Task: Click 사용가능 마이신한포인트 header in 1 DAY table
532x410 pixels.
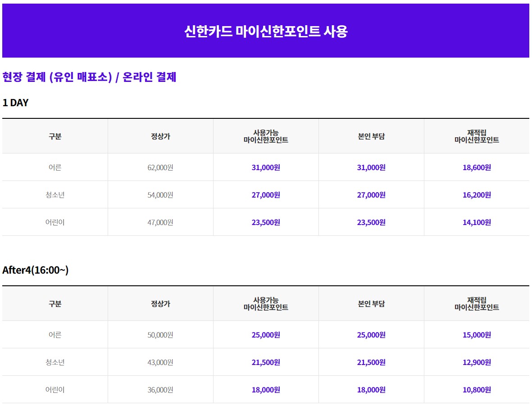Action: coord(266,136)
